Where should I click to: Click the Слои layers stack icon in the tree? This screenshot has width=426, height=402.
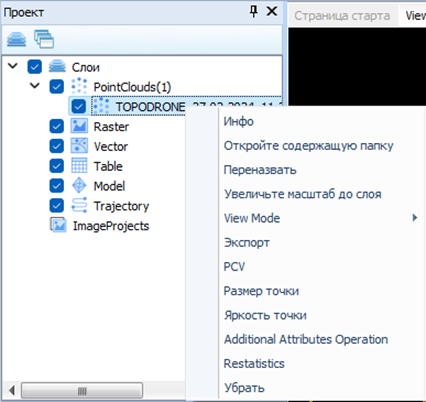57,67
